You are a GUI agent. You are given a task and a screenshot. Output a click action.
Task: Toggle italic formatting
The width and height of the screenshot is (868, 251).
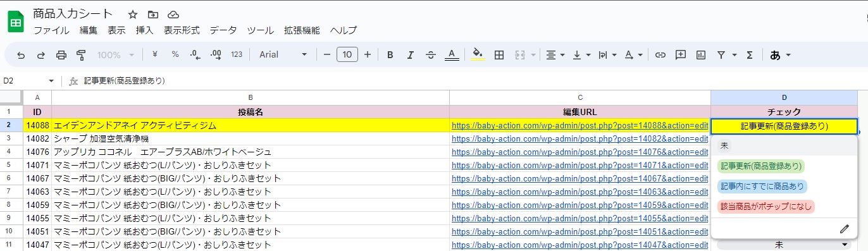point(411,55)
